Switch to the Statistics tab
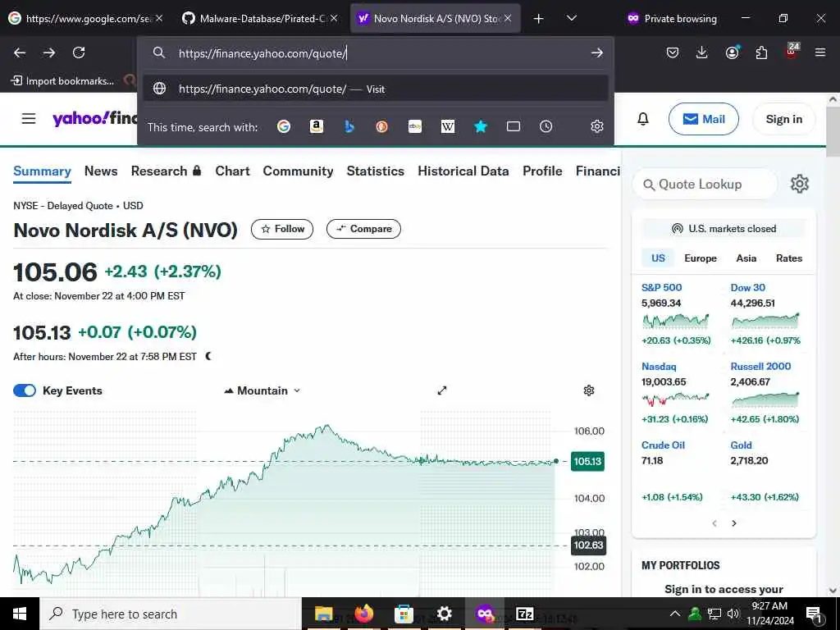The width and height of the screenshot is (840, 630). (x=375, y=171)
